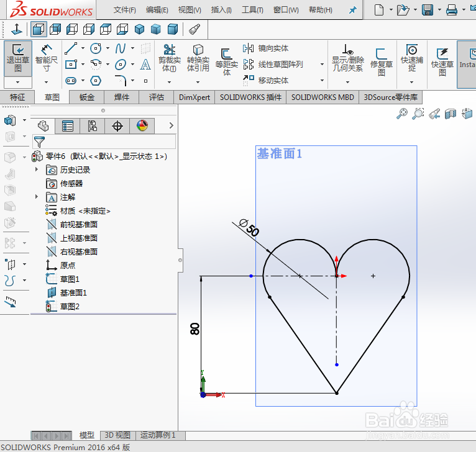476x452 pixels.
Task: Click Exit Sketch (退出草图) button
Action: (x=17, y=58)
